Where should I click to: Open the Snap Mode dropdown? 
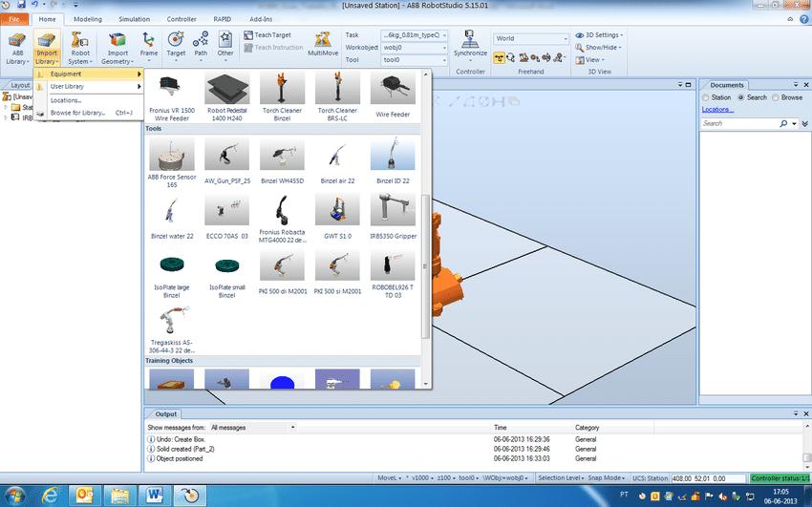pyautogui.click(x=607, y=478)
